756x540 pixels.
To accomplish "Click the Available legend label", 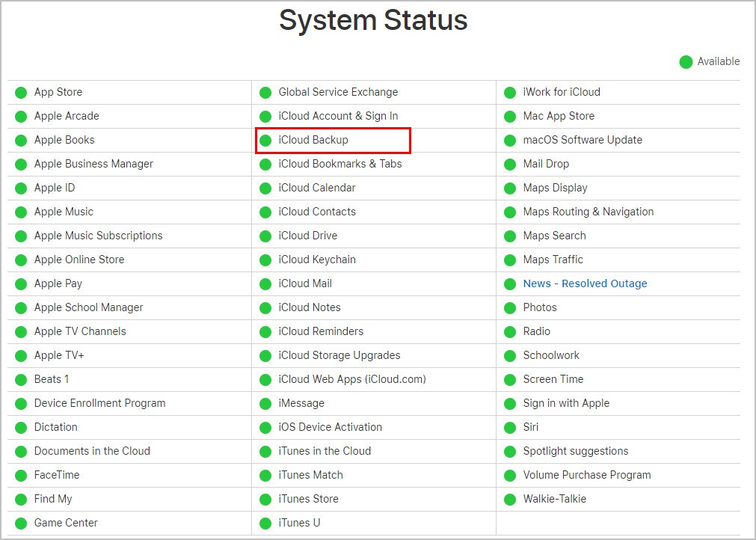I will pyautogui.click(x=719, y=61).
